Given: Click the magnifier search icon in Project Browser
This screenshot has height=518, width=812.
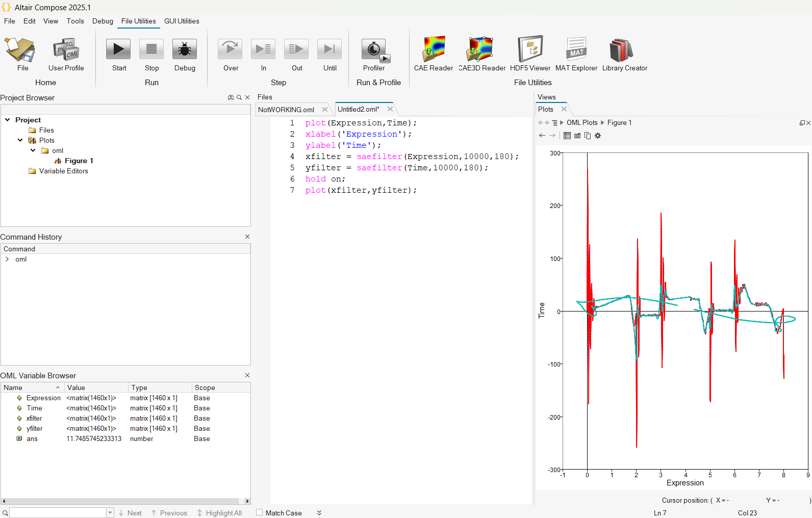Looking at the screenshot, I should [x=239, y=97].
